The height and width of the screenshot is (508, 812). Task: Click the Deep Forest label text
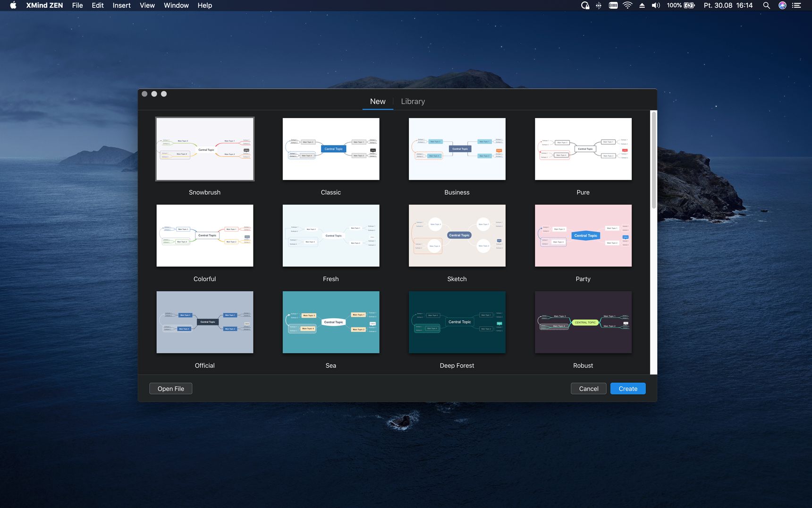pyautogui.click(x=457, y=365)
